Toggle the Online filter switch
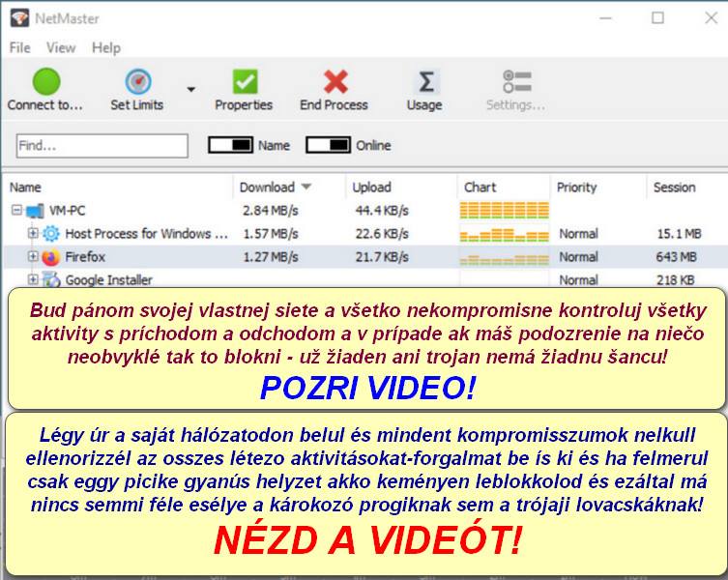 click(x=329, y=145)
